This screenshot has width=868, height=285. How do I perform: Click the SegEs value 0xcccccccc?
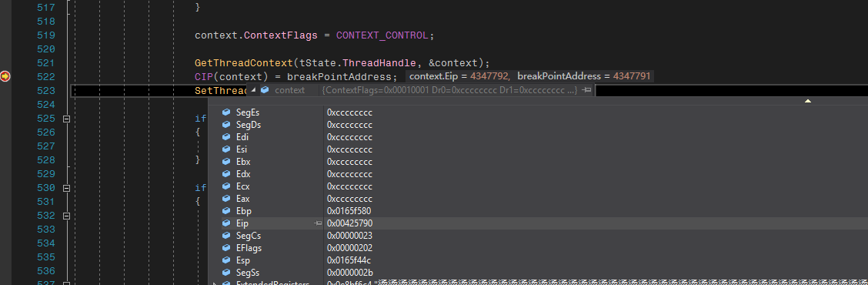pyautogui.click(x=349, y=112)
